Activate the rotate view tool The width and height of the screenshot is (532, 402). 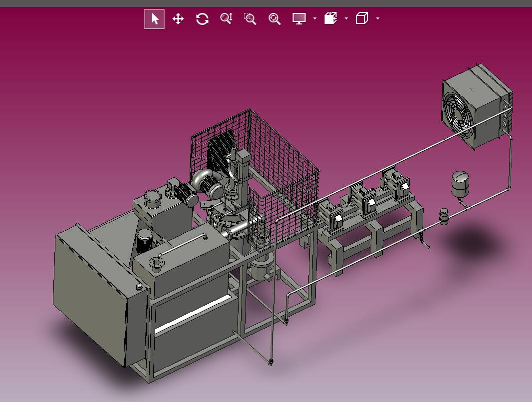point(202,18)
